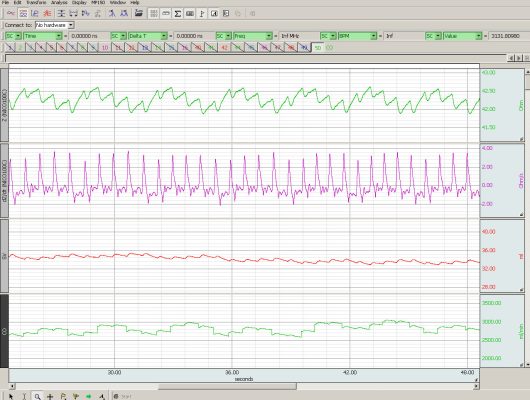Screen dimensions: 530x400
Task: Click the Z channel label sidebar
Action: [x=4, y=105]
